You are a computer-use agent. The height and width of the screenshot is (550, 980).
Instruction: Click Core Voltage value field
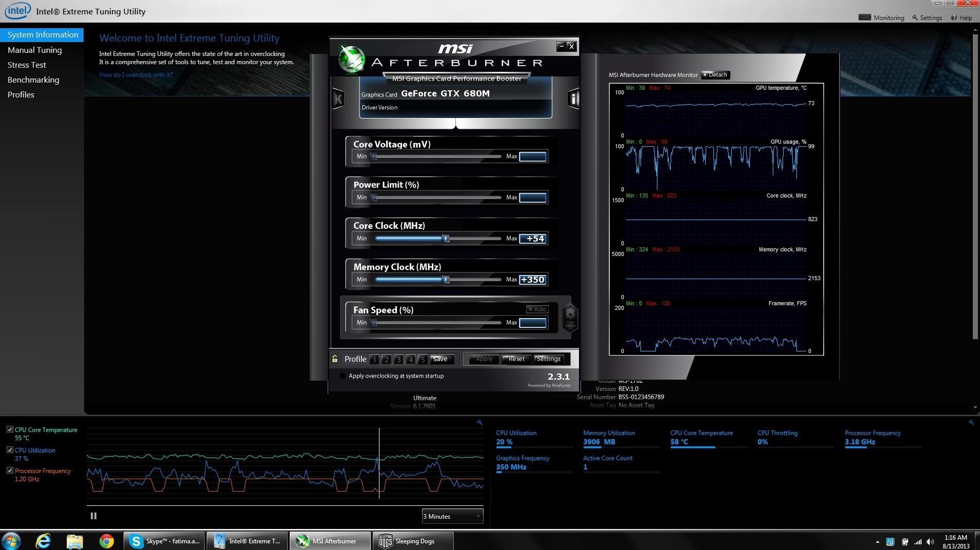tap(533, 156)
